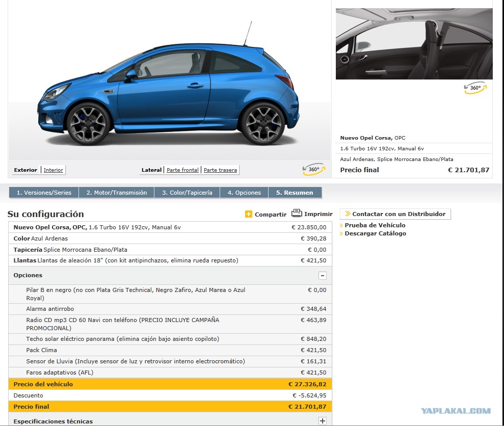The height and width of the screenshot is (426, 504).
Task: Open the 4. Opciones tab
Action: (x=244, y=193)
